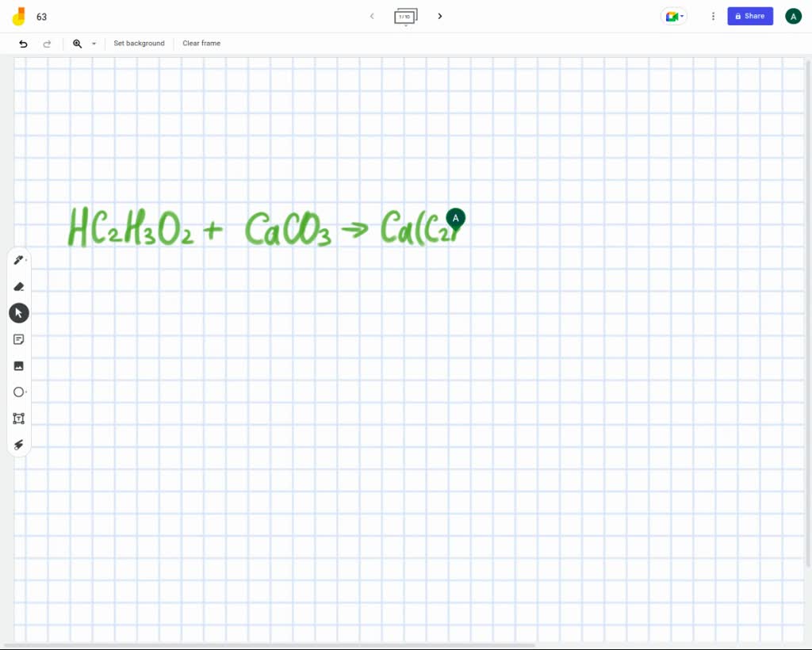This screenshot has height=650, width=812.
Task: Click the Set background button
Action: 139,44
